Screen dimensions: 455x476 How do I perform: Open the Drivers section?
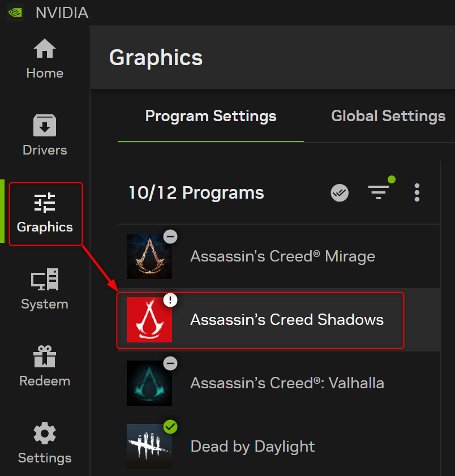(45, 136)
